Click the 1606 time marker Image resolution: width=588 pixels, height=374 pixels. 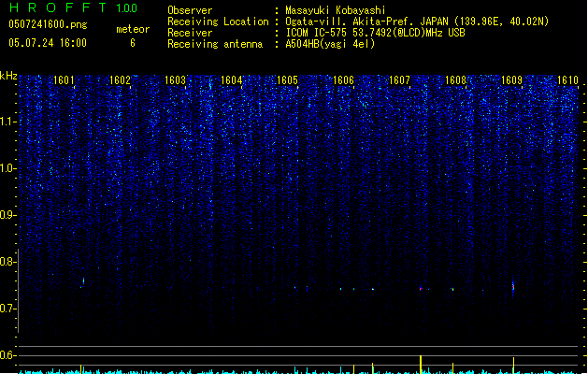(x=343, y=80)
